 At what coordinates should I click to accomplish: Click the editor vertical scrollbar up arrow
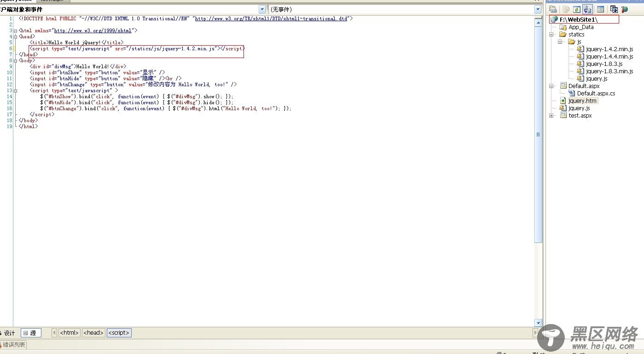tap(538, 23)
